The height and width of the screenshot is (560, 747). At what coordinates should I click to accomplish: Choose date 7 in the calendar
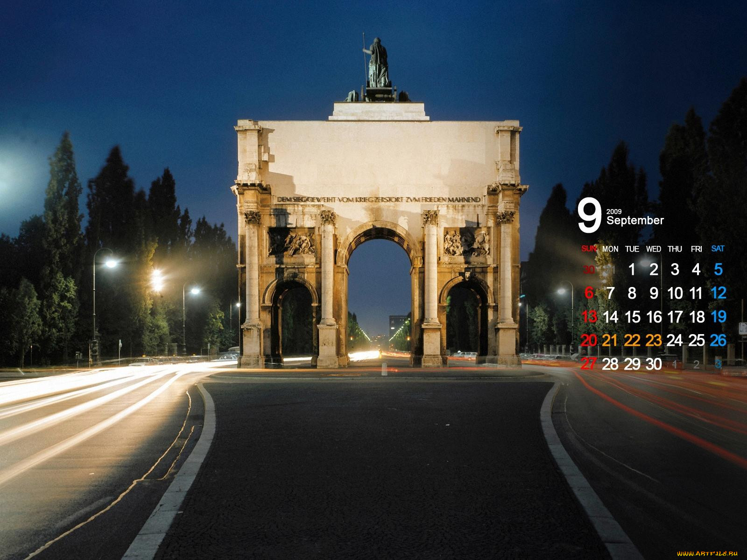(x=610, y=293)
